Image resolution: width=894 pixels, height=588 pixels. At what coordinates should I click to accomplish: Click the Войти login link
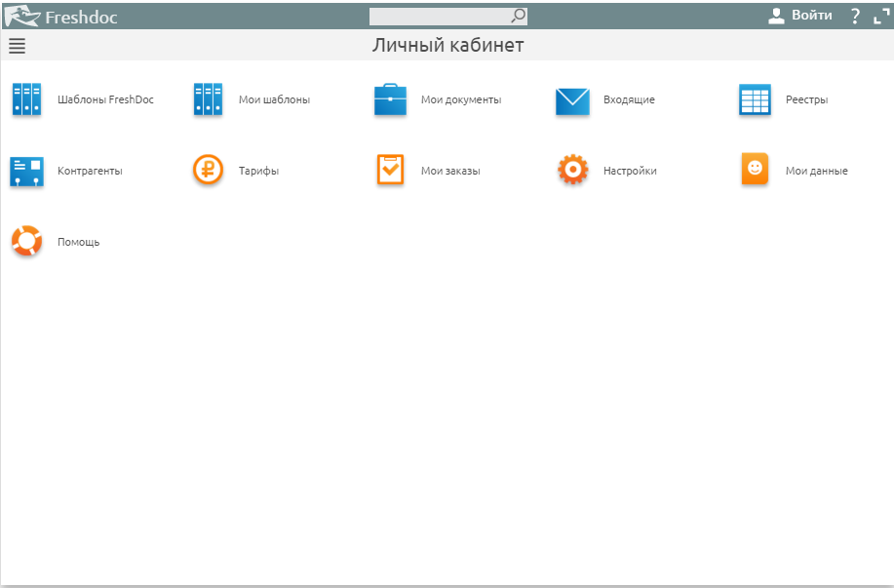tap(811, 16)
